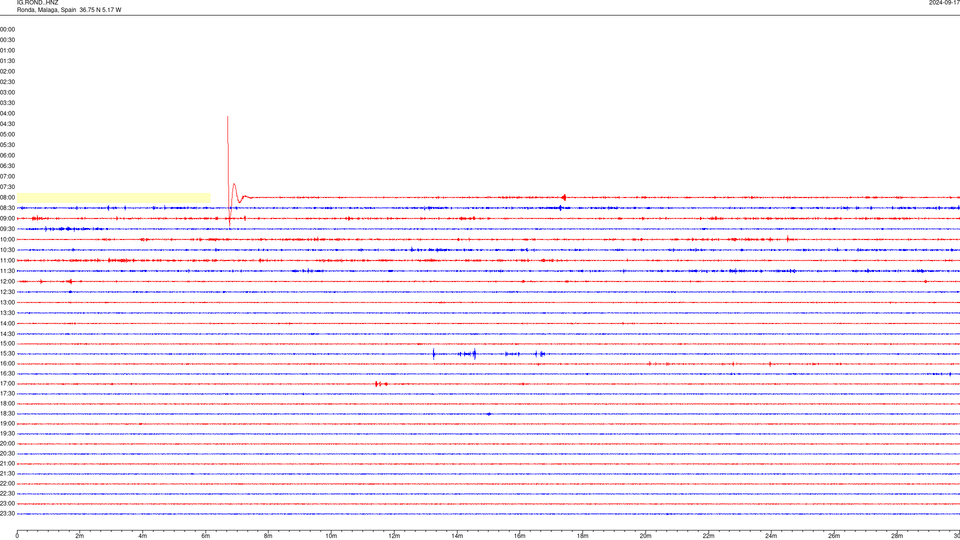Select the 12:00 time row label

7,282
